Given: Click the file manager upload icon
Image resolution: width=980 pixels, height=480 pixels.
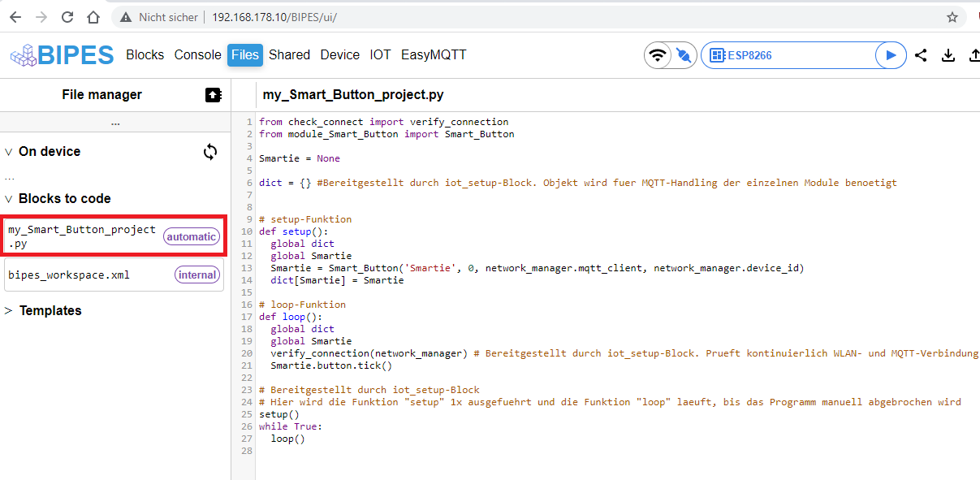Looking at the screenshot, I should coord(213,95).
